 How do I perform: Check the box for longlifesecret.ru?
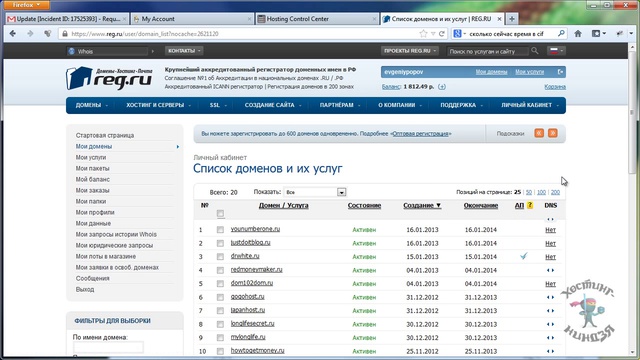click(x=220, y=324)
